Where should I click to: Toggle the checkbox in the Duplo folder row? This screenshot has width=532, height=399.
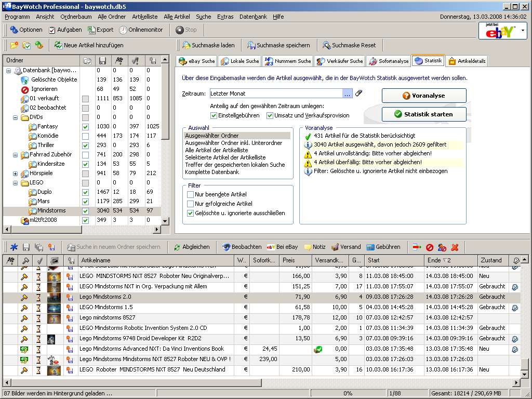86,192
